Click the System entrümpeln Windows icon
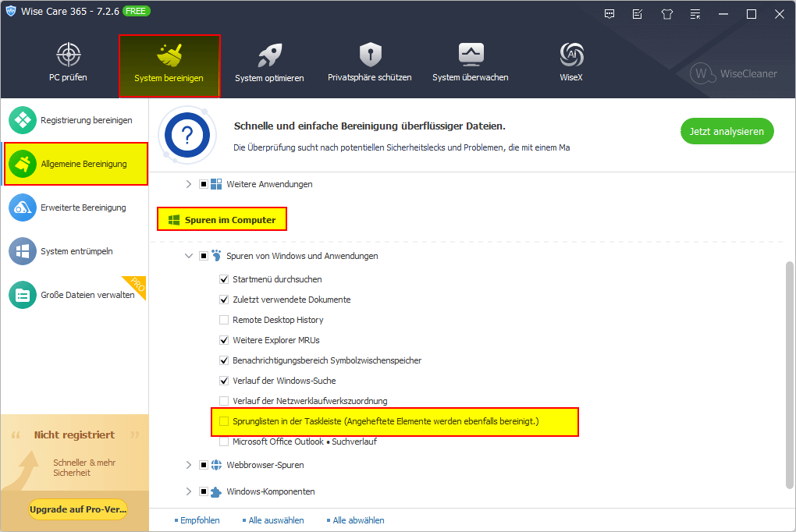 click(23, 251)
